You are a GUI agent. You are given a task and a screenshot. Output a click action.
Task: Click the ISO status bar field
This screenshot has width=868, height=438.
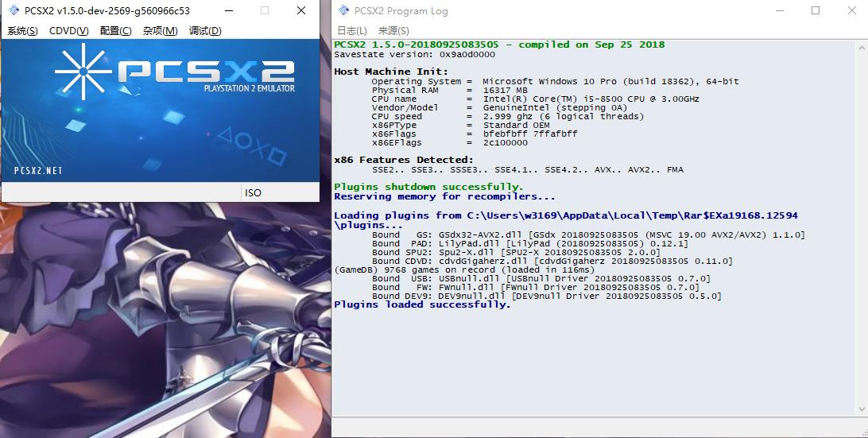click(x=280, y=192)
